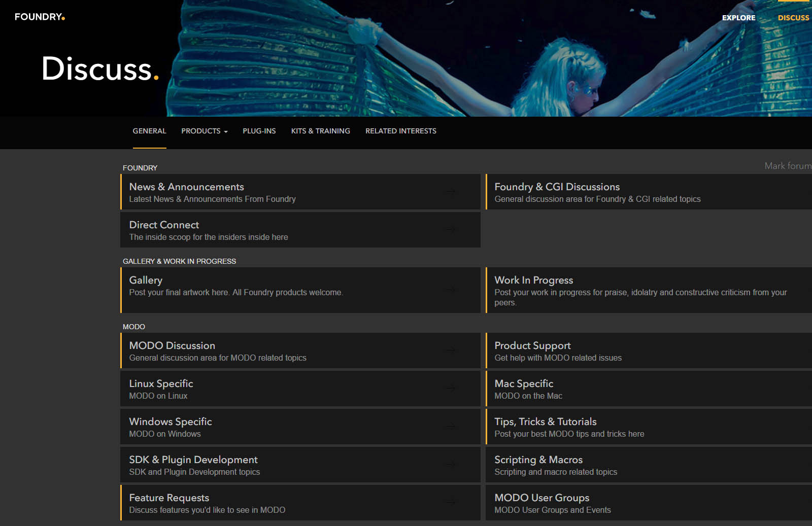Screen dimensions: 812x526
Task: Click the arrow icon in Direct Connect row
Action: coord(451,230)
